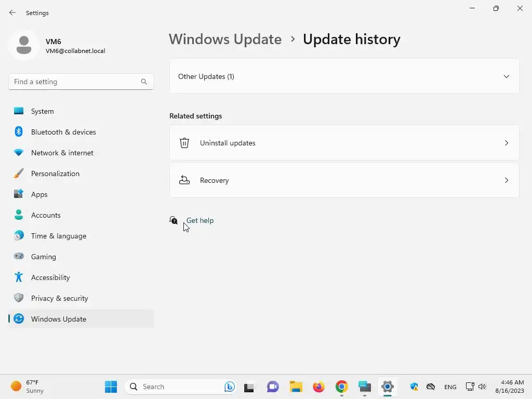
Task: Click the trash can icon for Uninstall updates
Action: (184, 143)
